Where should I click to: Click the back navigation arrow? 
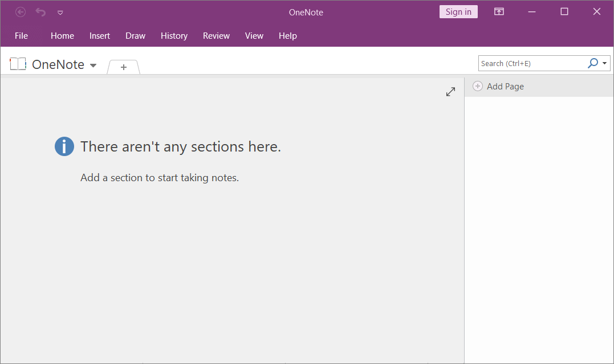pos(21,12)
